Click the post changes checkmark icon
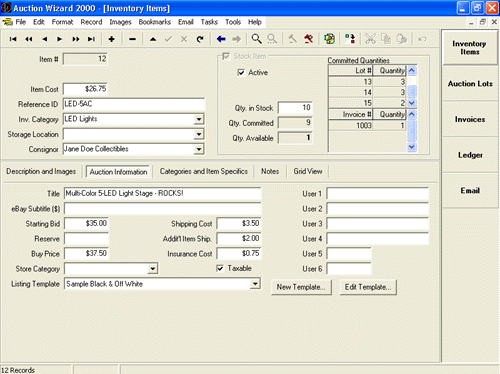This screenshot has height=374, width=500. click(x=168, y=39)
